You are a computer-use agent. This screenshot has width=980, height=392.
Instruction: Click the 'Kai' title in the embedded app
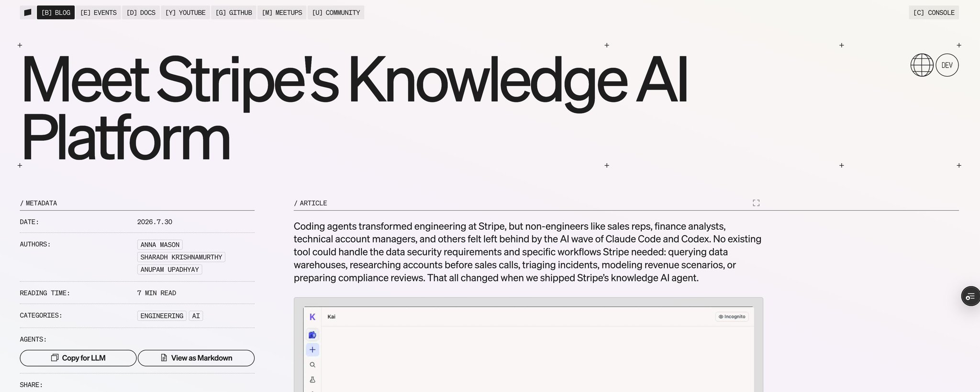coord(331,317)
